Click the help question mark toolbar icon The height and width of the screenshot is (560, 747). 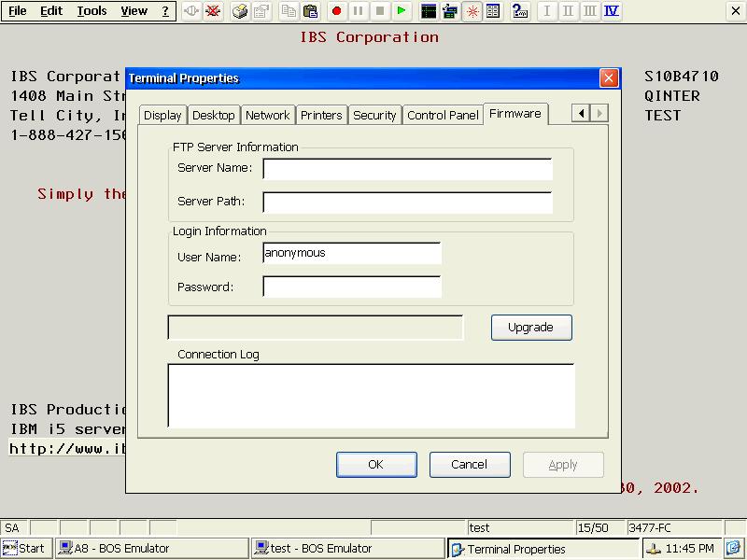519,11
